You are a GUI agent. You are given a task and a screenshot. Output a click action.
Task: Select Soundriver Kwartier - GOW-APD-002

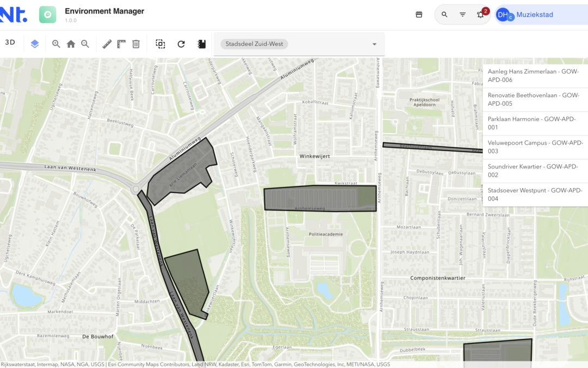(x=535, y=171)
